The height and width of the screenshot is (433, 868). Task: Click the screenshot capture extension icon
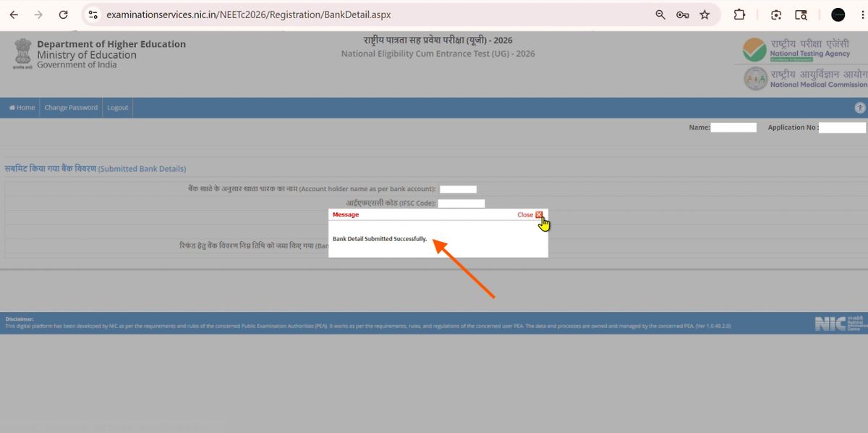[776, 14]
